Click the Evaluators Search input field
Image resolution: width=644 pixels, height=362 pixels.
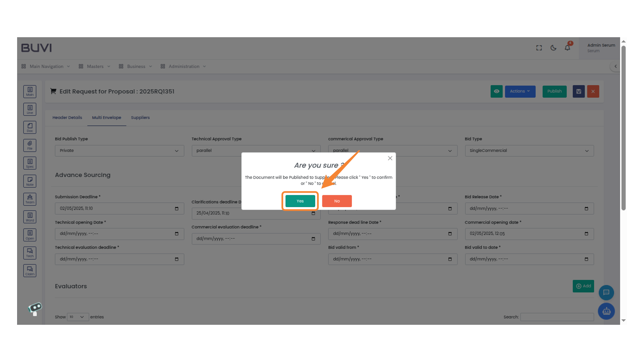[557, 317]
